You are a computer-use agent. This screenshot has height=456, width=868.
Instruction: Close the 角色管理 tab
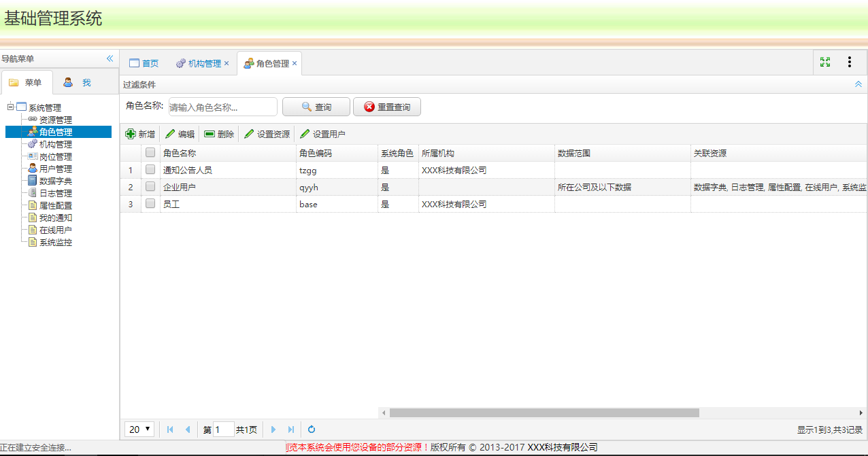[x=295, y=63]
